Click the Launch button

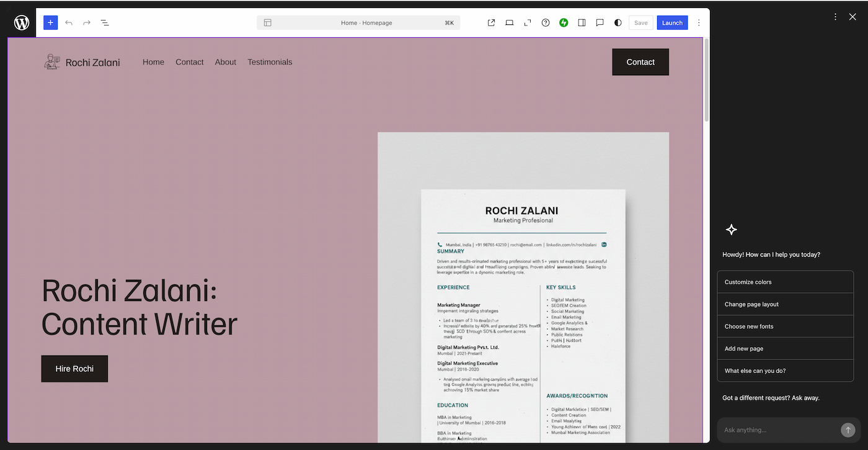tap(672, 22)
